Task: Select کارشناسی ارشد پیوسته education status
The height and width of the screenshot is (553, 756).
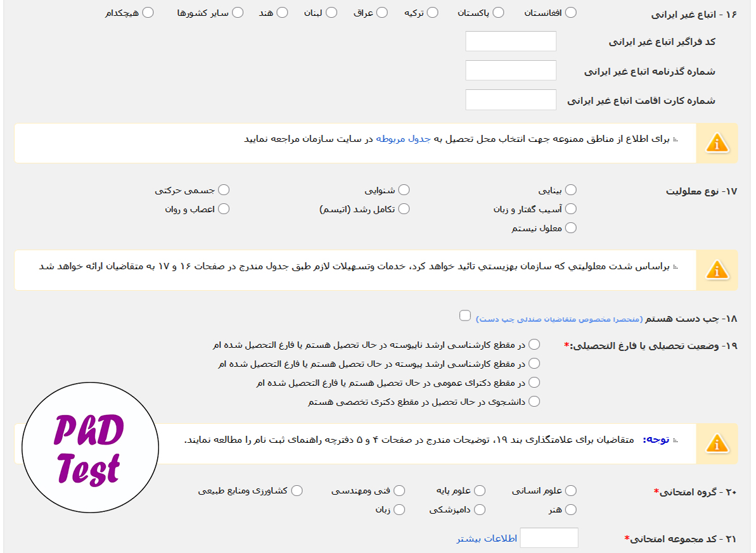Action: [x=534, y=364]
